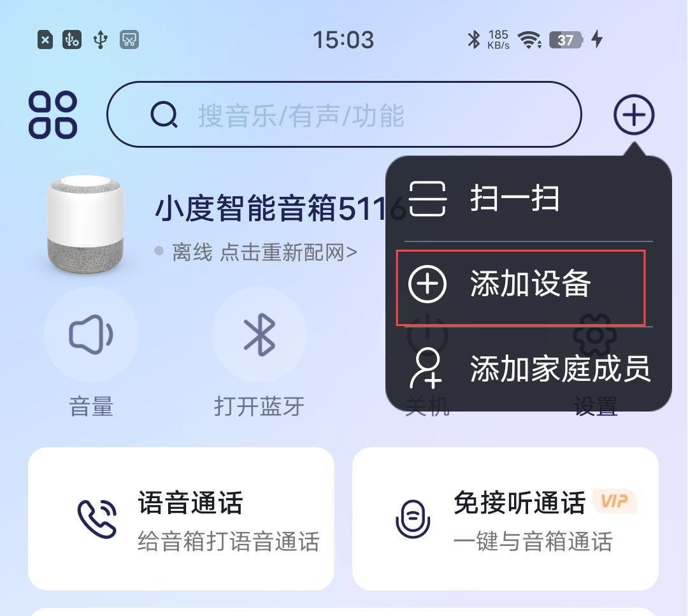Tap the plus icon beside search bar
Screen dimensions: 688x616
point(634,115)
